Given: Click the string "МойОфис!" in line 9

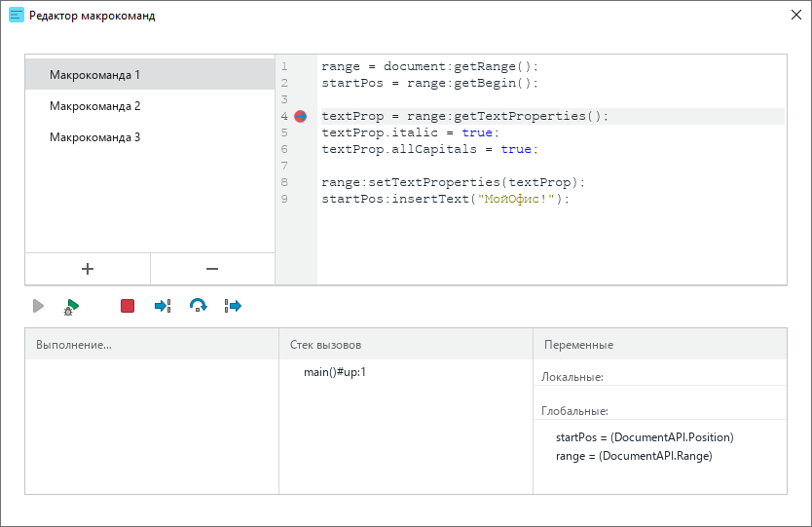Looking at the screenshot, I should coord(516,199).
